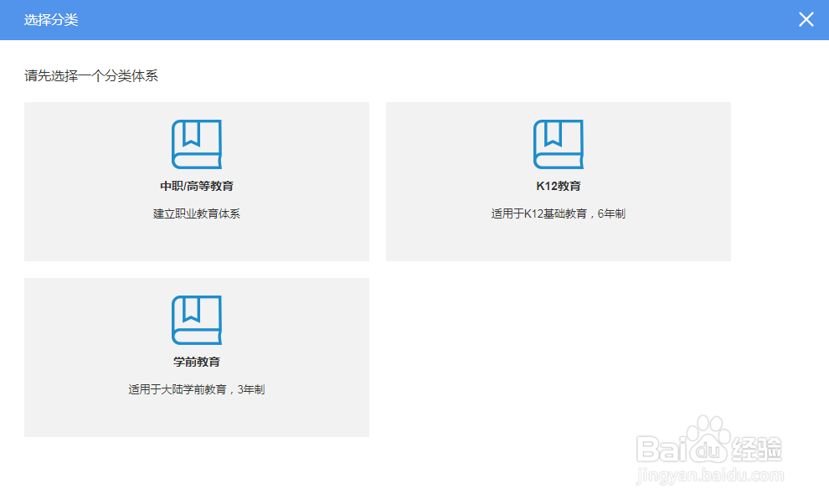The height and width of the screenshot is (504, 829).
Task: Click the 学前教育 title label
Action: [197, 363]
